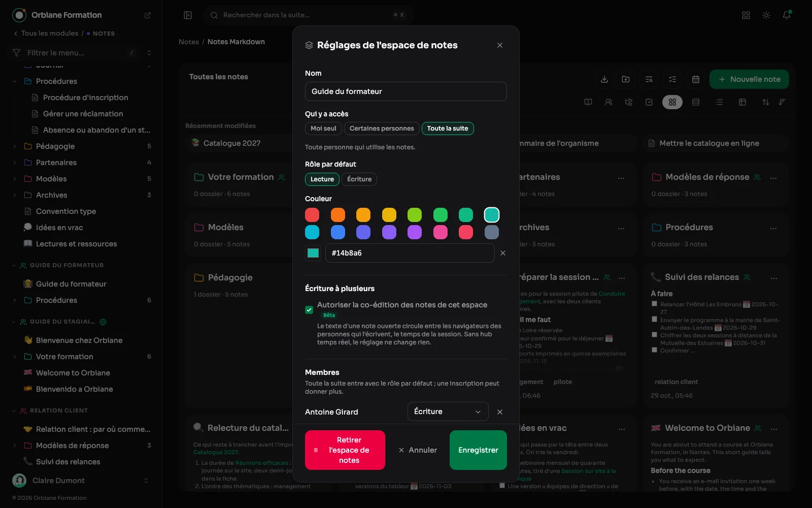Set default role to Écriture
This screenshot has height=508, width=812.
click(359, 179)
